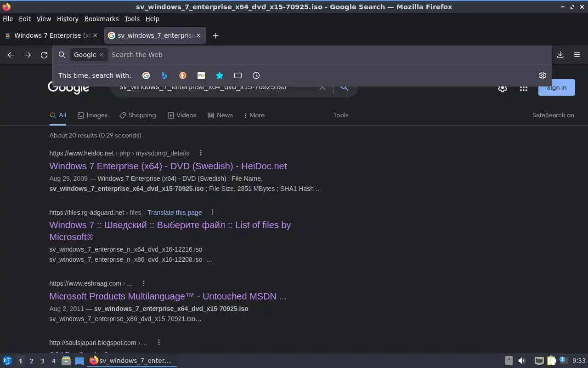
Task: Open the HeiDoc.net Windows 7 Enterprise result
Action: (168, 166)
